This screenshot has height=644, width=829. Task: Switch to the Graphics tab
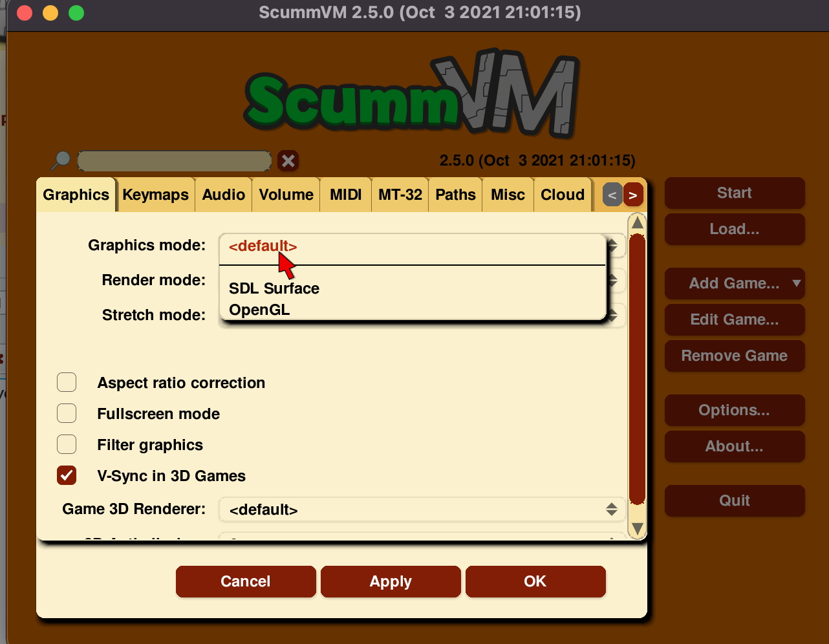pos(76,195)
